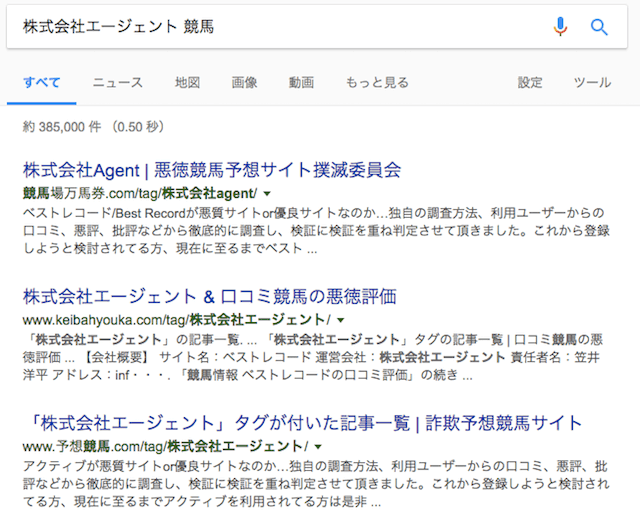Click the green URL 競馬場万馬券.com/tag/株式会社agent/
The height and width of the screenshot is (523, 640).
pyautogui.click(x=140, y=193)
